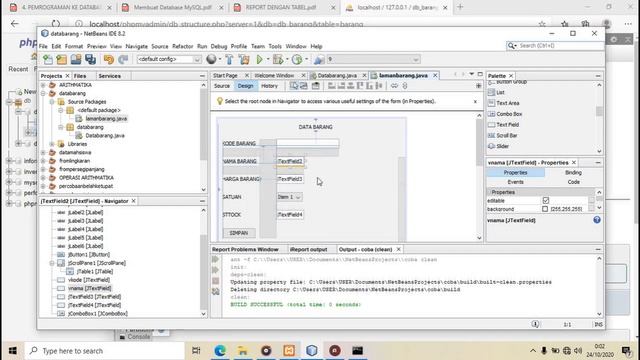Screen dimensions: 640x360
Task: Switch to the Source view tab
Action: point(222,86)
